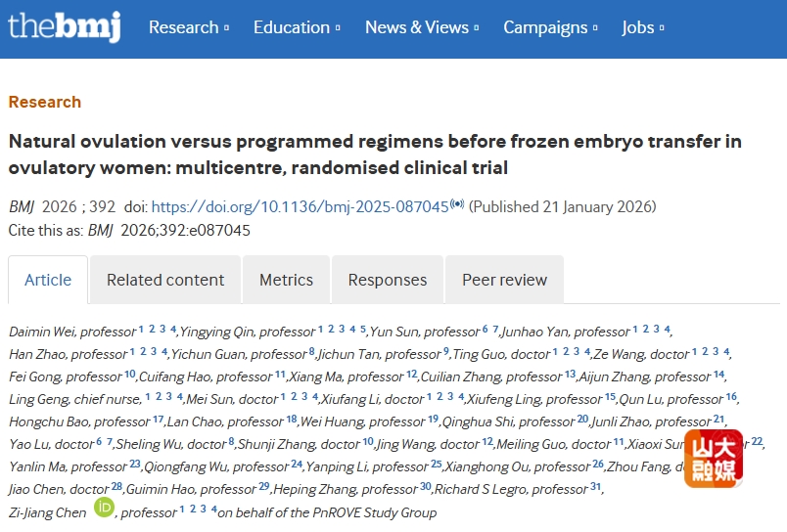The height and width of the screenshot is (532, 787).
Task: Click the orange Research section link
Action: click(x=45, y=102)
